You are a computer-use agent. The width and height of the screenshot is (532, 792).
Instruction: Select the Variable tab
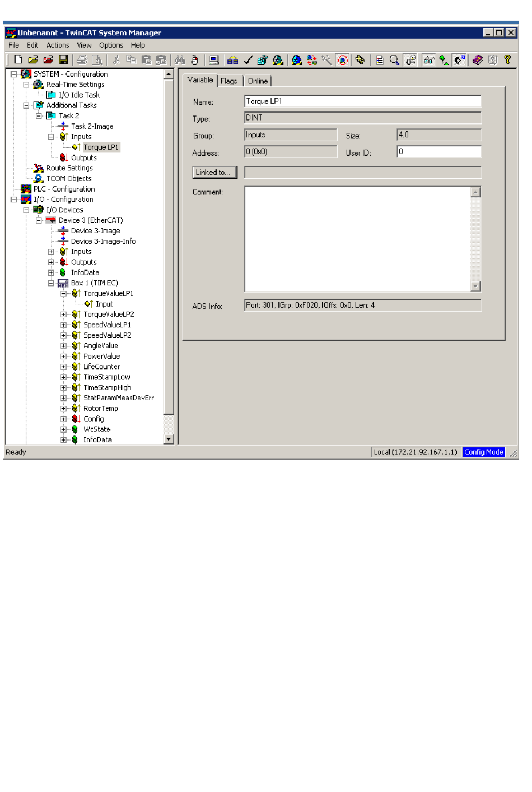[x=200, y=80]
